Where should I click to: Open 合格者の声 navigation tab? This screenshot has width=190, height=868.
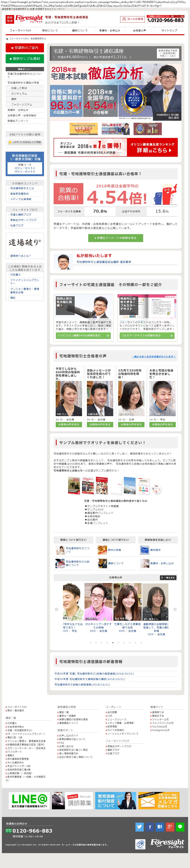click(x=139, y=30)
